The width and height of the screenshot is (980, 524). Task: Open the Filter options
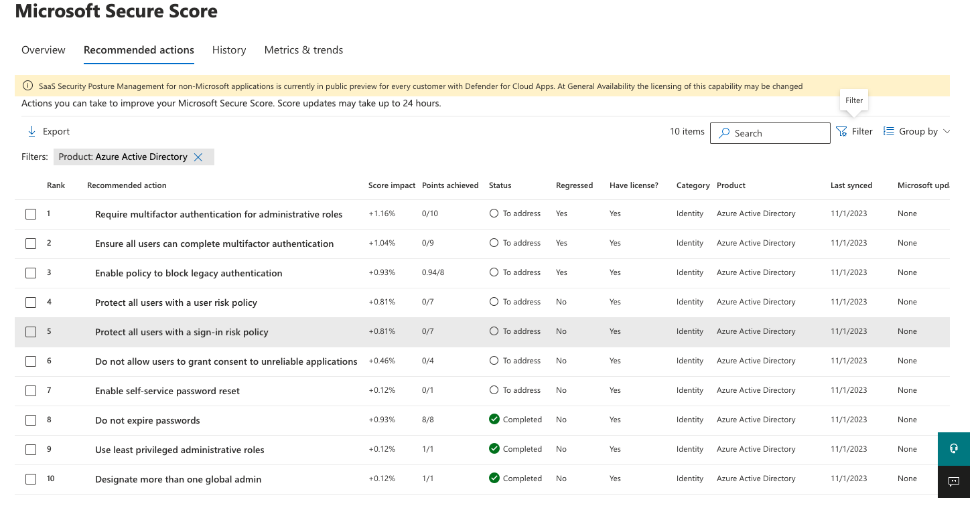854,131
